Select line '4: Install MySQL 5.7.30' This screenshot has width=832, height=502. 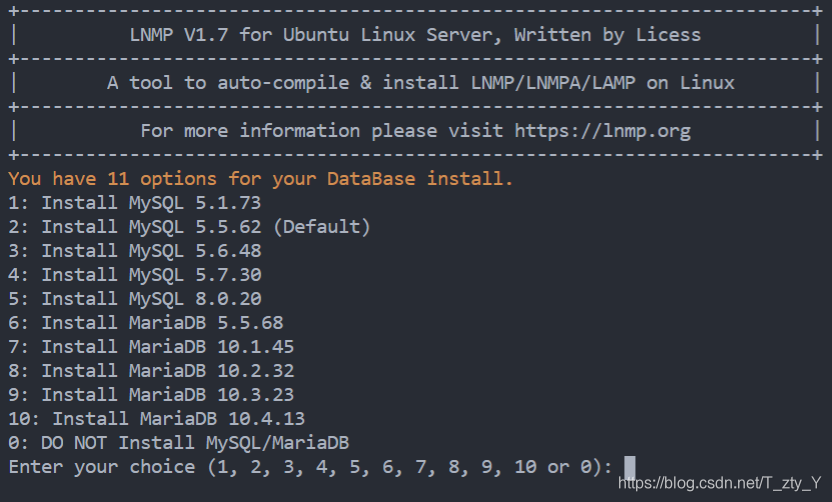(x=135, y=275)
